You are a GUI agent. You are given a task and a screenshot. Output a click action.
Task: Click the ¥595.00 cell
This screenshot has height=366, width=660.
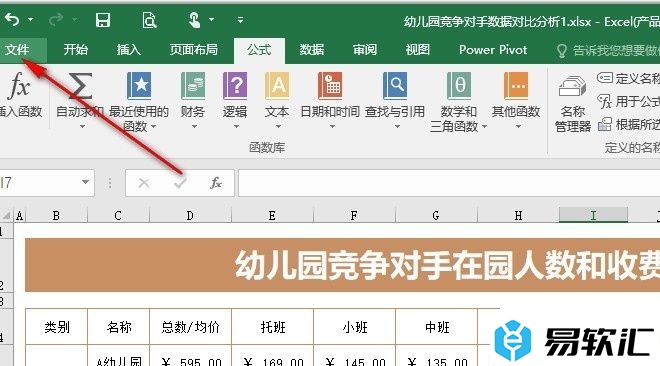(190, 356)
